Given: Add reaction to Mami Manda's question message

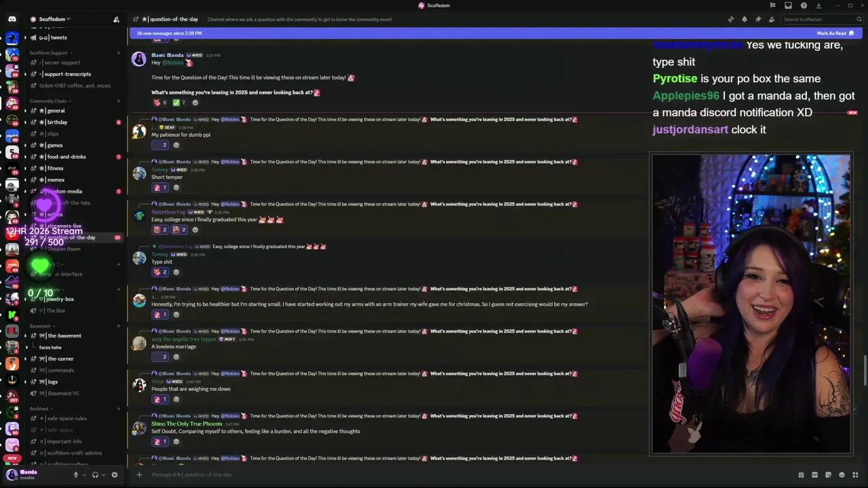Looking at the screenshot, I should point(195,103).
